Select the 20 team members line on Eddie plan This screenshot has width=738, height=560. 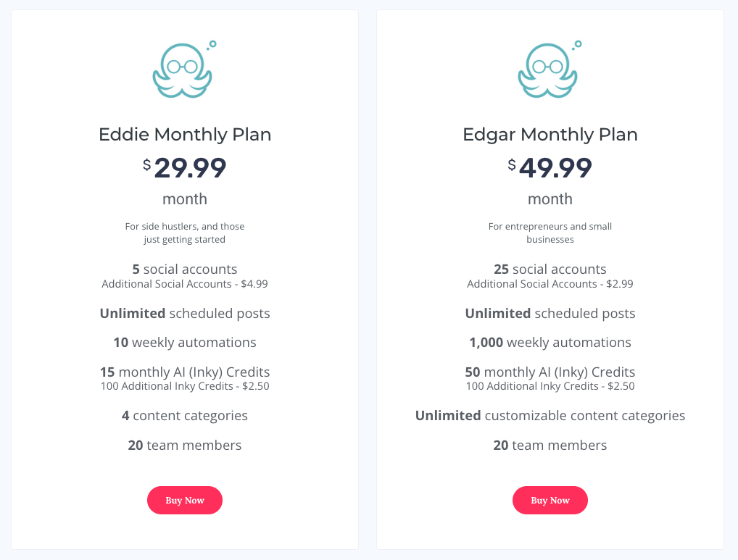coord(184,445)
